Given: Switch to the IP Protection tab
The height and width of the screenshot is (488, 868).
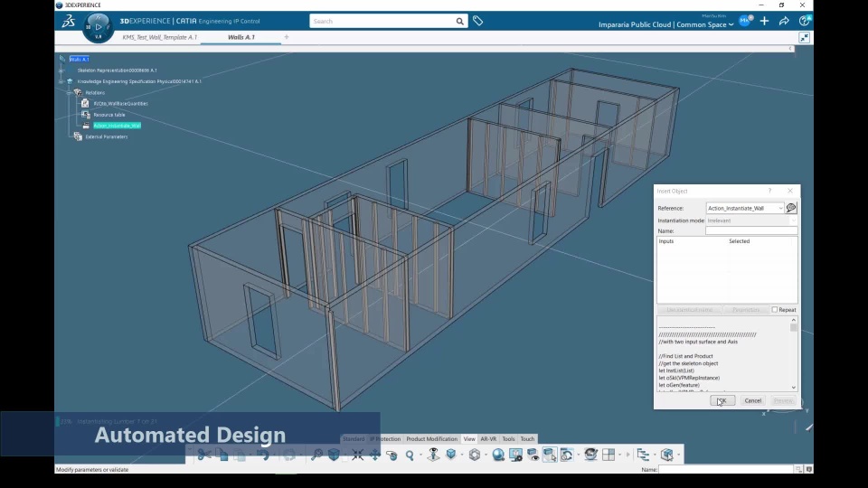Looking at the screenshot, I should tap(385, 439).
